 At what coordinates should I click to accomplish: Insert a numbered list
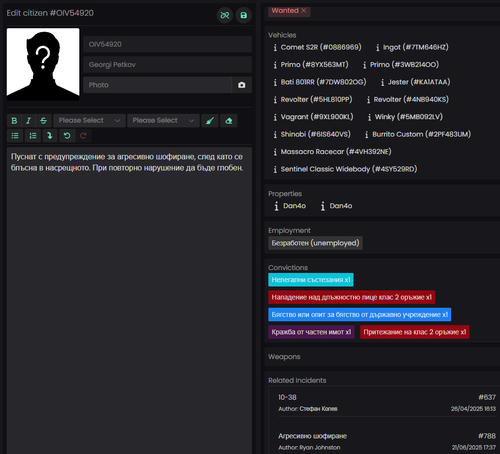pyautogui.click(x=33, y=136)
